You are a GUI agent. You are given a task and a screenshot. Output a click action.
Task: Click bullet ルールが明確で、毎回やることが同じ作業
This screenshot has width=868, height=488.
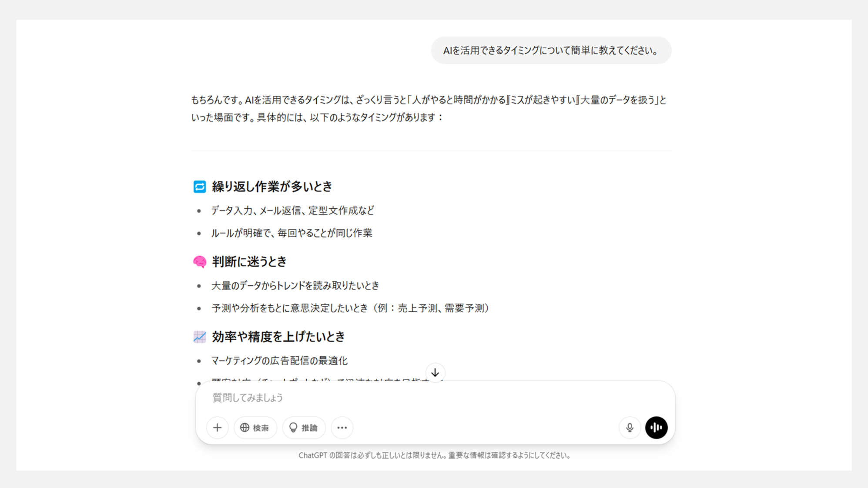click(x=292, y=233)
